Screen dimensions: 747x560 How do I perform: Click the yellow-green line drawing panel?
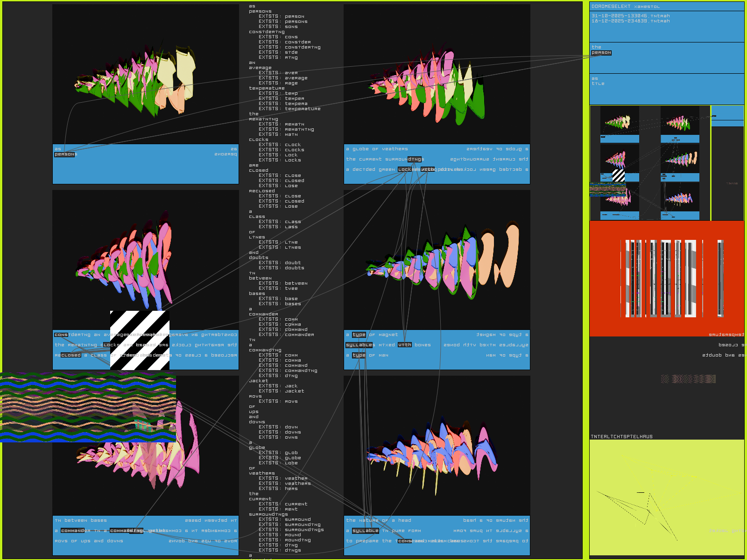(x=666, y=497)
